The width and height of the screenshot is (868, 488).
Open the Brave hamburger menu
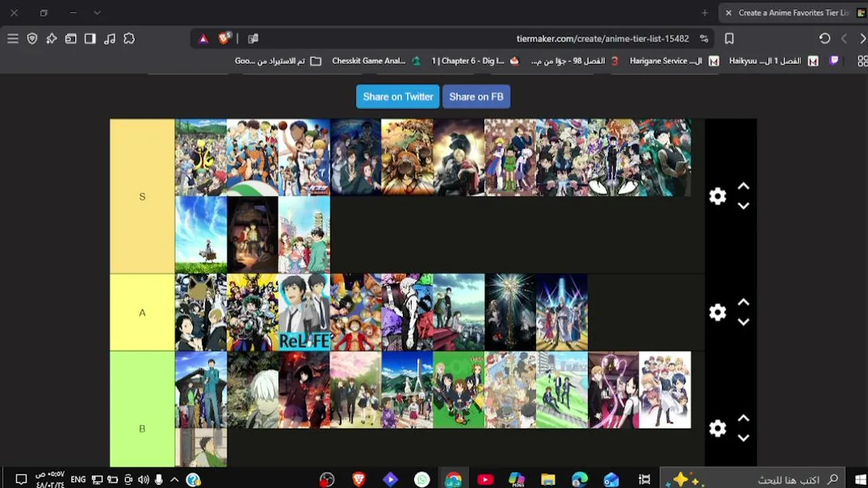tap(13, 39)
